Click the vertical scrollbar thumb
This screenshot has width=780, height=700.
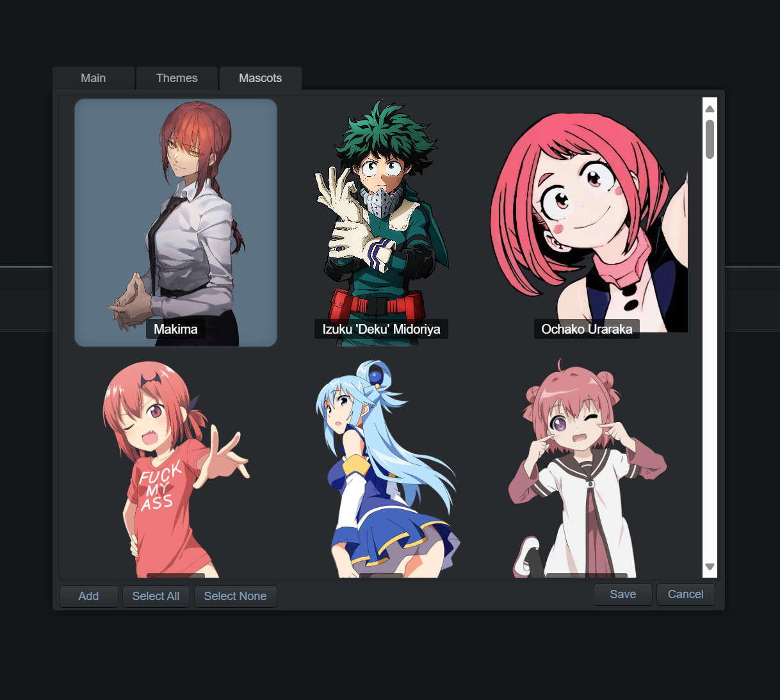click(710, 139)
